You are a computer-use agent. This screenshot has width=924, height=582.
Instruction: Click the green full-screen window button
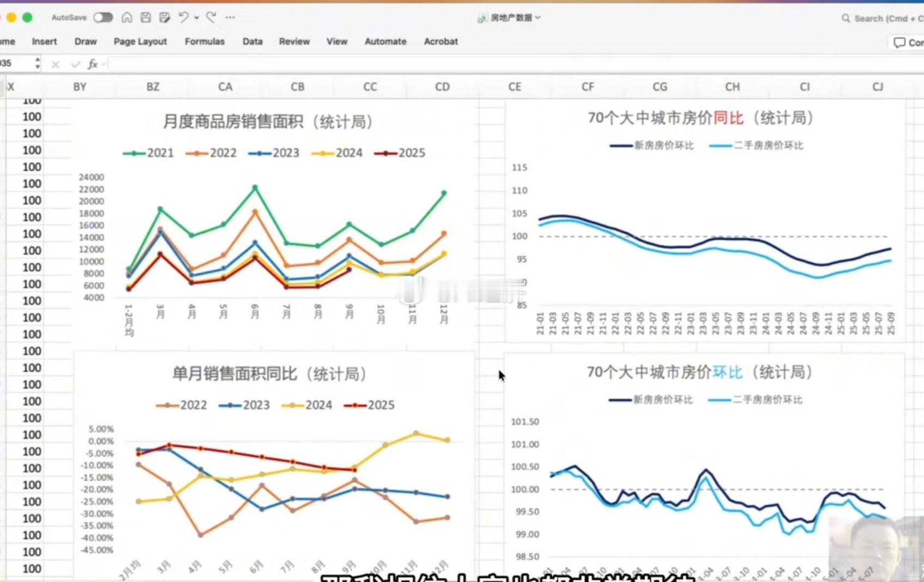click(x=27, y=17)
